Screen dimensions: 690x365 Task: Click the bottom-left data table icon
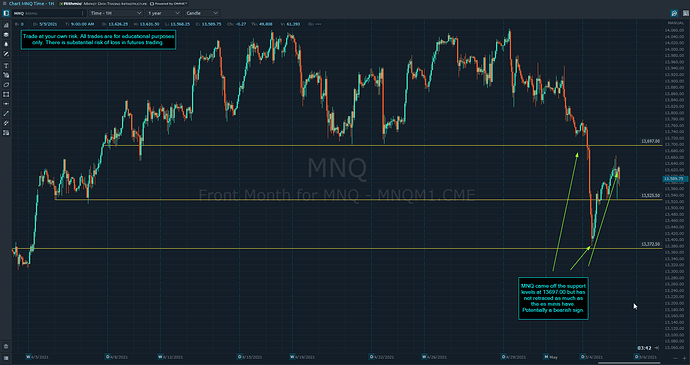(5, 358)
